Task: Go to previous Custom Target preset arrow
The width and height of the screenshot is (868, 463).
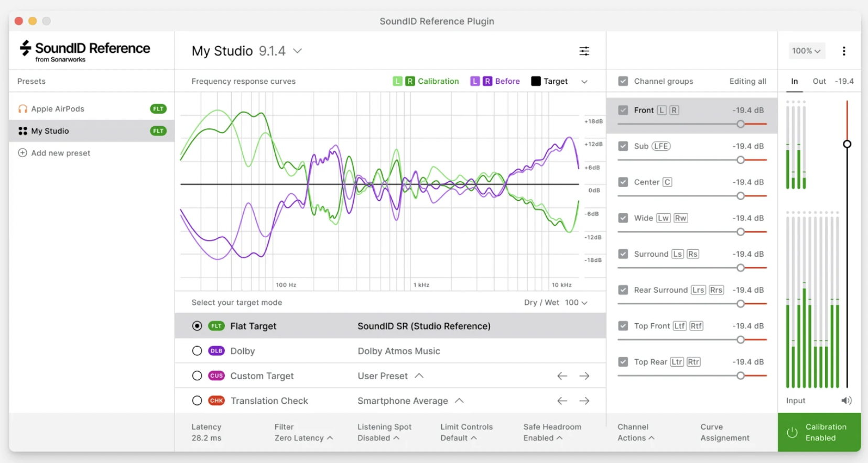Action: click(x=562, y=376)
